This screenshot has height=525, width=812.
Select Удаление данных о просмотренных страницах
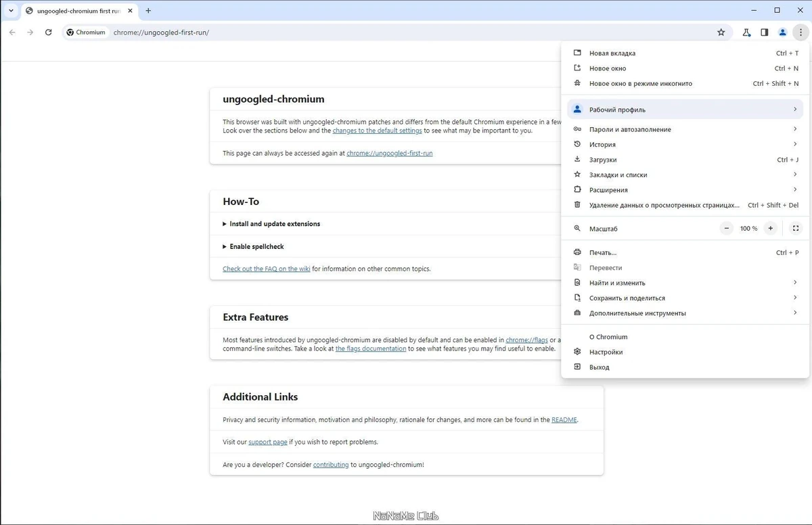tap(685, 205)
